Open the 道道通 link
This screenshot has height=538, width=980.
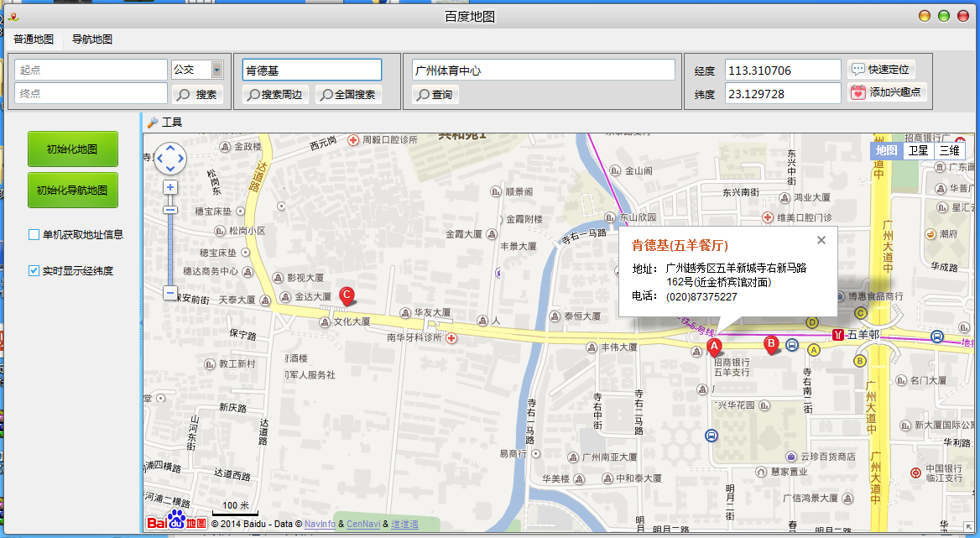(x=404, y=524)
